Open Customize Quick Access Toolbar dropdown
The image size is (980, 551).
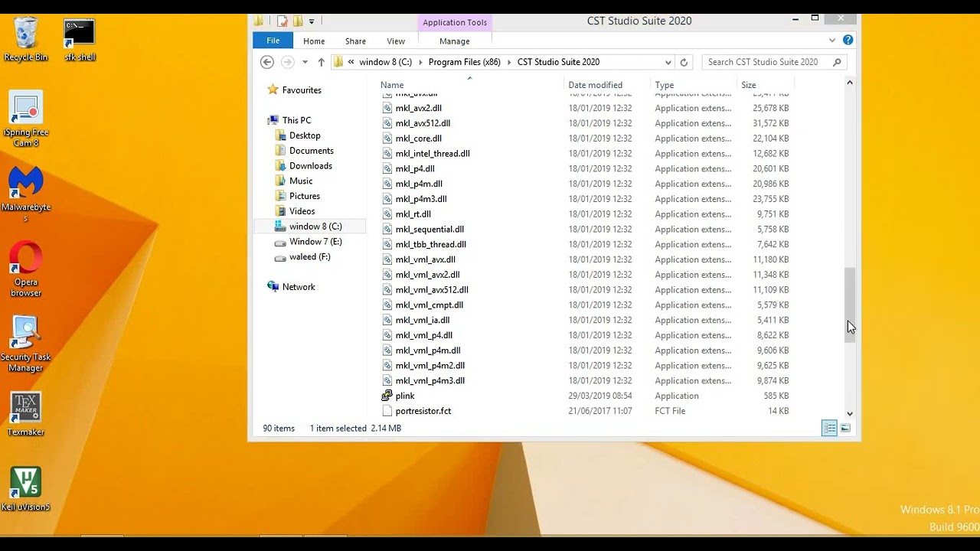coord(312,21)
